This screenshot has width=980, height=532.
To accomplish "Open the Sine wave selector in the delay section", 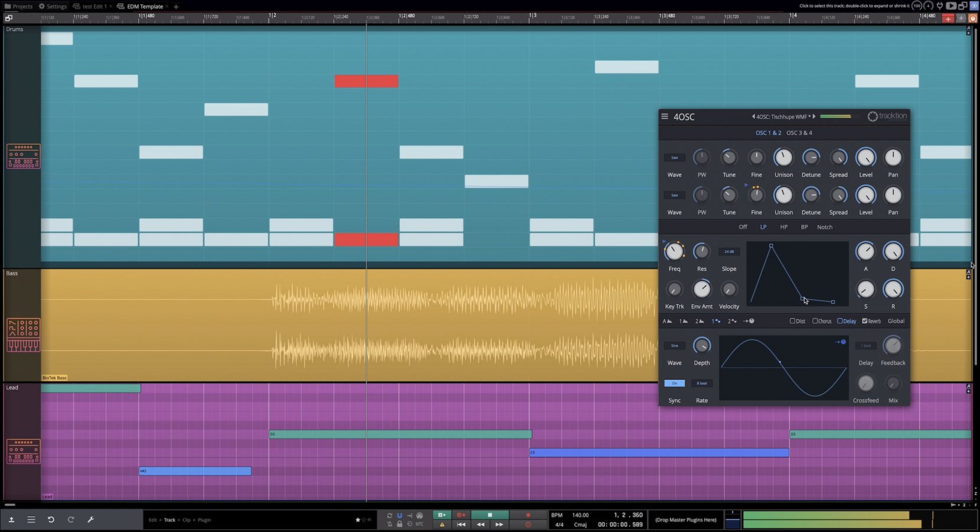I will (674, 346).
